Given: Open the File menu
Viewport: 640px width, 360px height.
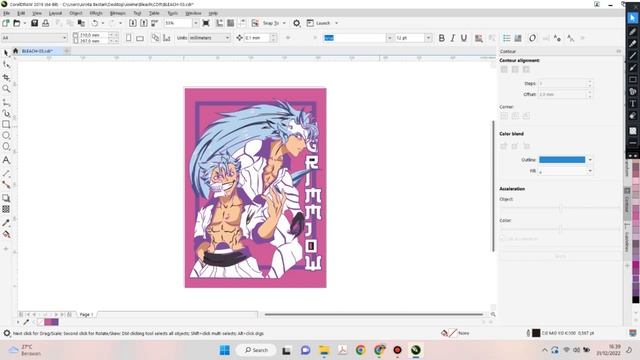Looking at the screenshot, I should (x=7, y=13).
